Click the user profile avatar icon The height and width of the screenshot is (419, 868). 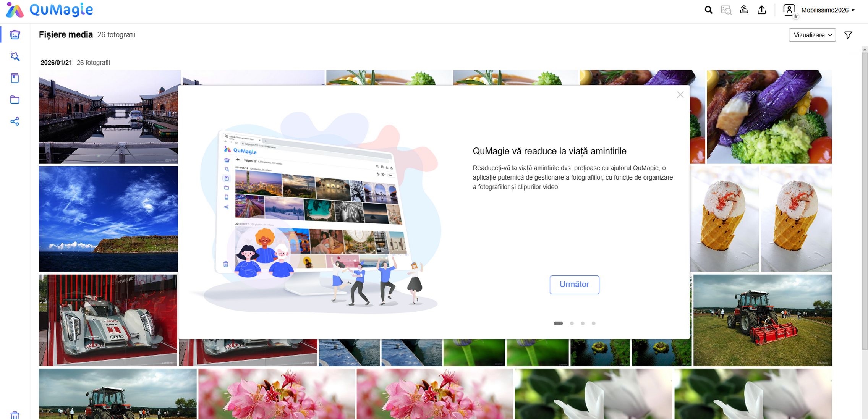[x=789, y=10]
